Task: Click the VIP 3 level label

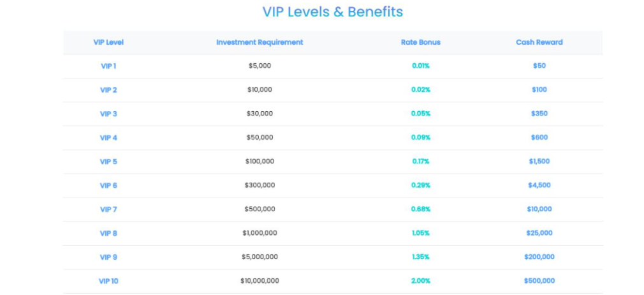Action: point(108,114)
